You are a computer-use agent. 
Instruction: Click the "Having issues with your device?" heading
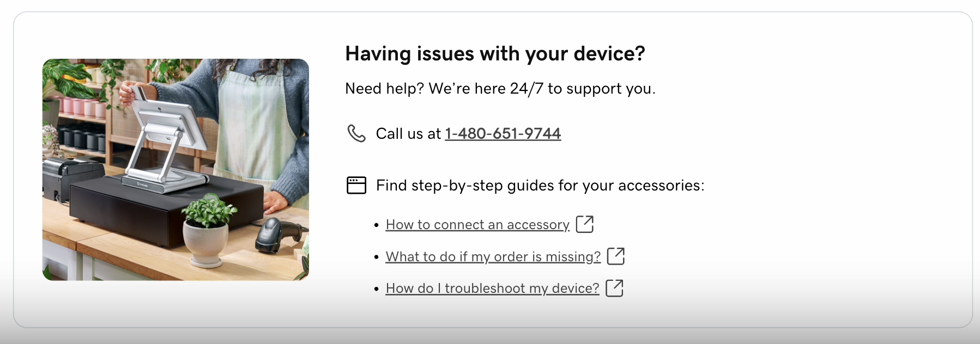[495, 54]
